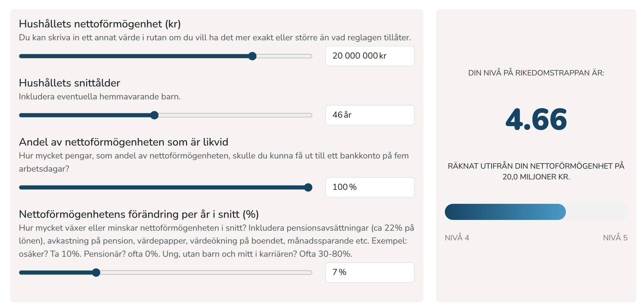The height and width of the screenshot is (308, 644).
Task: Click the Hushållets snittålder heading
Action: coord(70,83)
